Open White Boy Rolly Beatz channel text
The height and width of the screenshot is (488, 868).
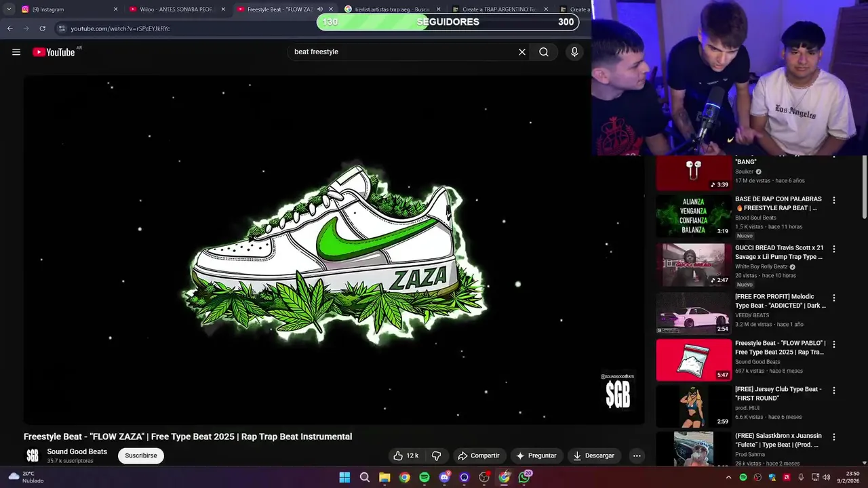tap(761, 267)
